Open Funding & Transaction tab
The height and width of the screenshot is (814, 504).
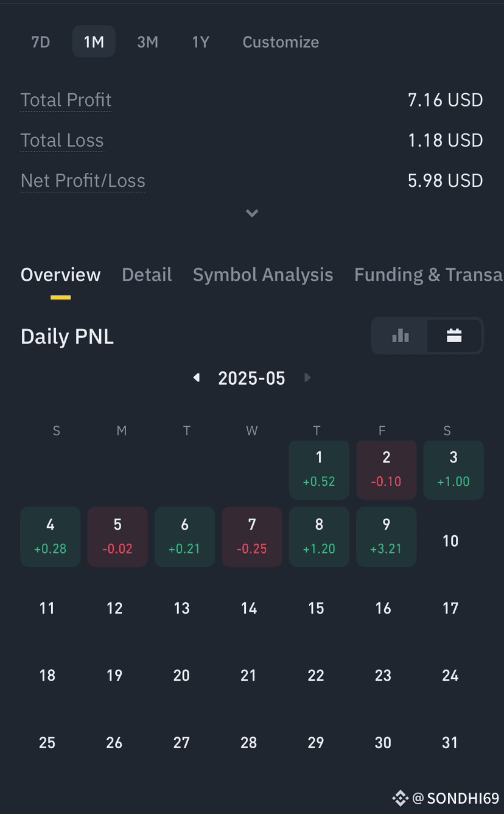pyautogui.click(x=429, y=275)
